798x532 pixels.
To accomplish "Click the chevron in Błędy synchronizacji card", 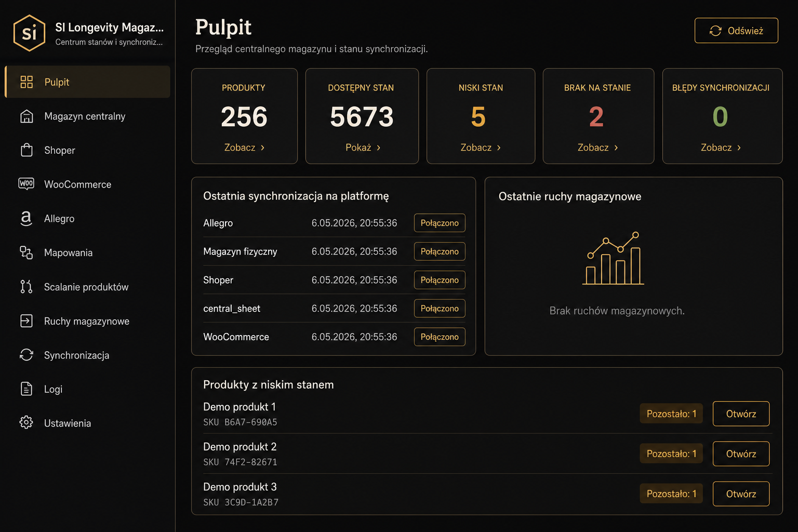I will pyautogui.click(x=739, y=148).
